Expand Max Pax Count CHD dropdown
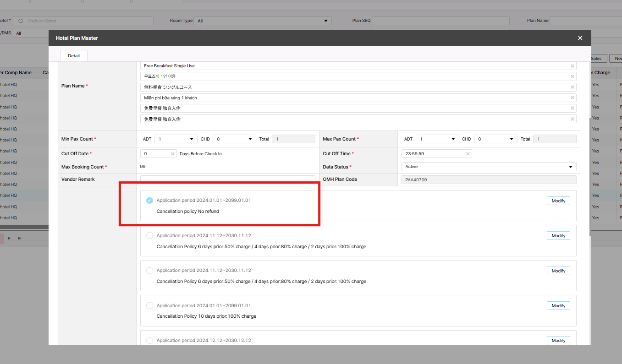 pos(495,139)
